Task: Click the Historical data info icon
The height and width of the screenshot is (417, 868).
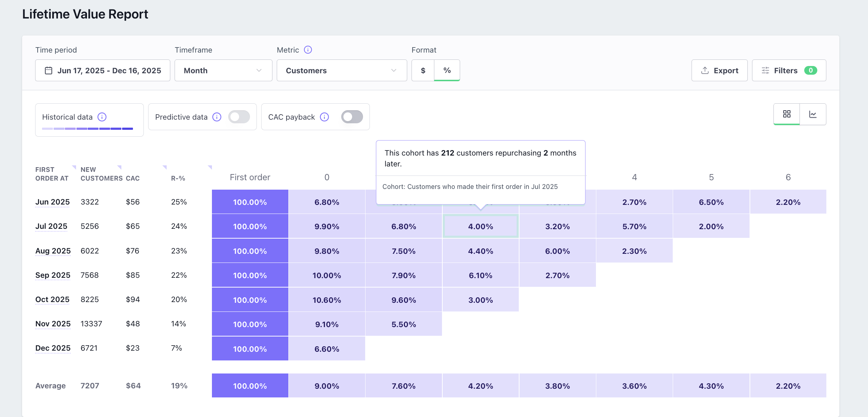Action: point(102,117)
